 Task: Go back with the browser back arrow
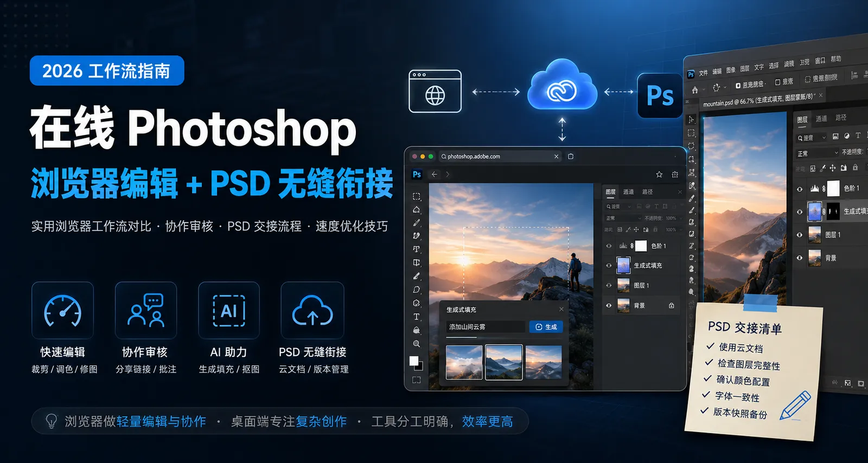434,175
